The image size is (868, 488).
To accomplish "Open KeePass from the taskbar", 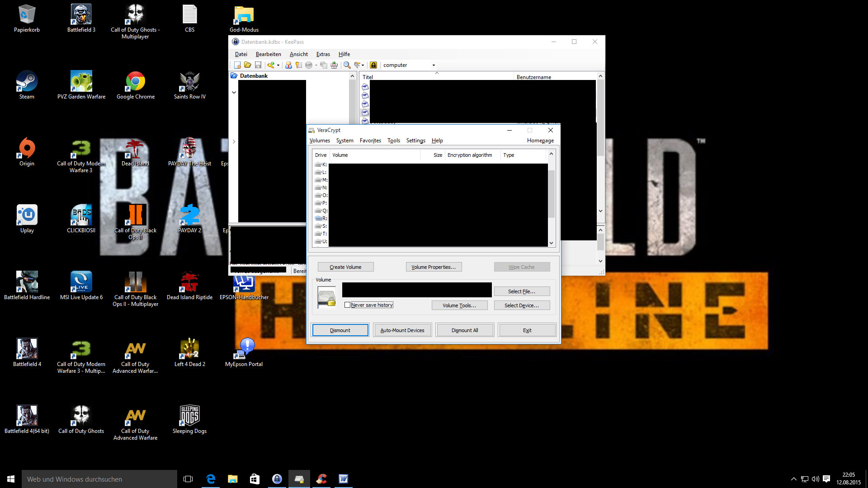I will (277, 479).
